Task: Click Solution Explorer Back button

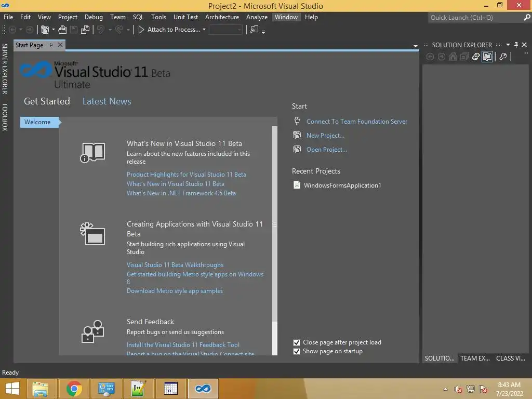Action: (x=430, y=57)
